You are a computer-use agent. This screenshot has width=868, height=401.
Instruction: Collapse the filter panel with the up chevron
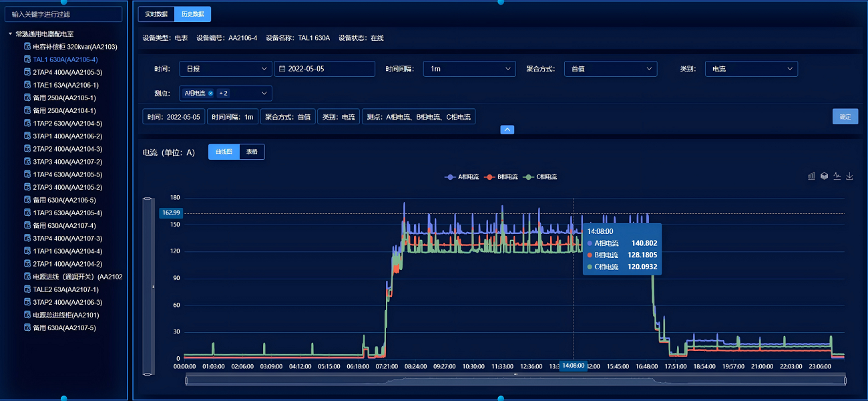tap(507, 130)
